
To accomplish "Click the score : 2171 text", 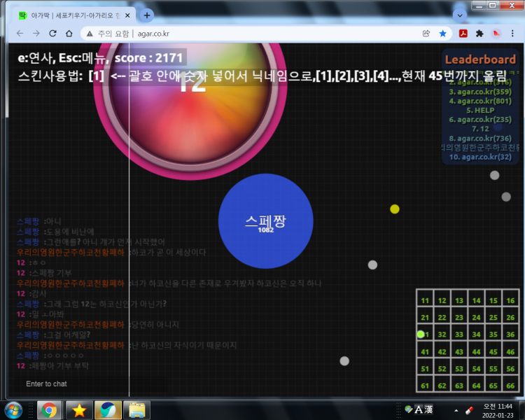I will [148, 58].
